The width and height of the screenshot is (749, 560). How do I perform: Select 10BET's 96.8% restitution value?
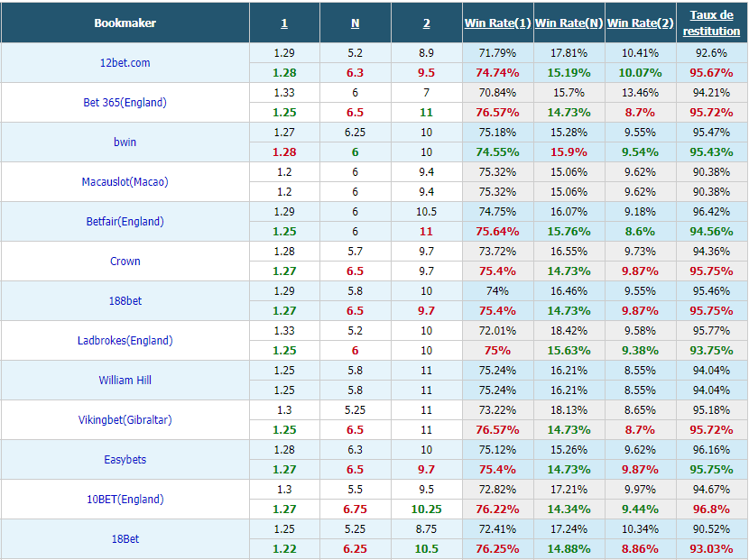pyautogui.click(x=711, y=510)
